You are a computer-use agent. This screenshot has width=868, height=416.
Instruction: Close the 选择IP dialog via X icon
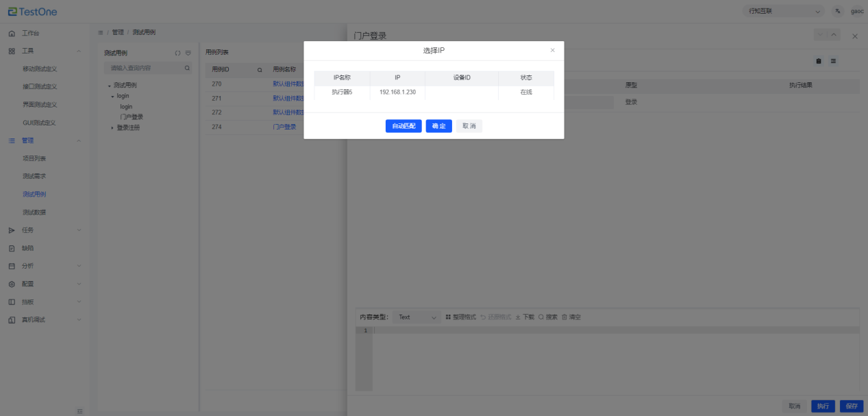point(553,50)
